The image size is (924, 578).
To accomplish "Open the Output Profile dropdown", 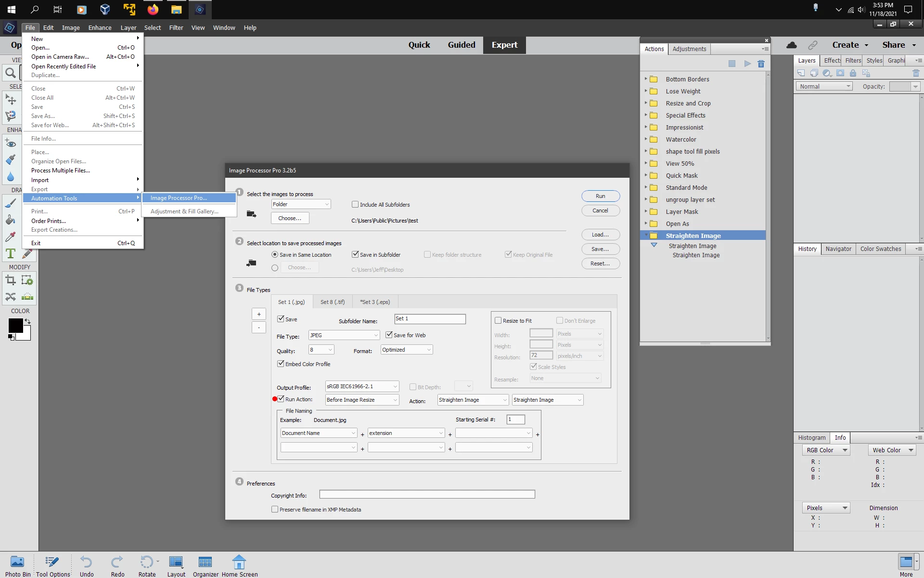I will [x=362, y=386].
